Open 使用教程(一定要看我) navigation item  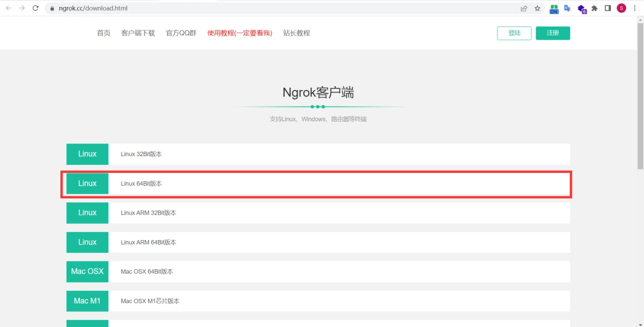[240, 33]
